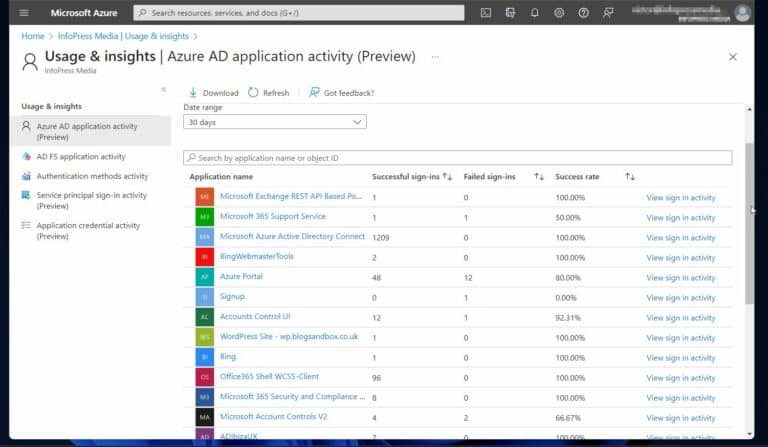Open Directories and subscriptions filter icon
Image resolution: width=768 pixels, height=447 pixels.
[510, 13]
